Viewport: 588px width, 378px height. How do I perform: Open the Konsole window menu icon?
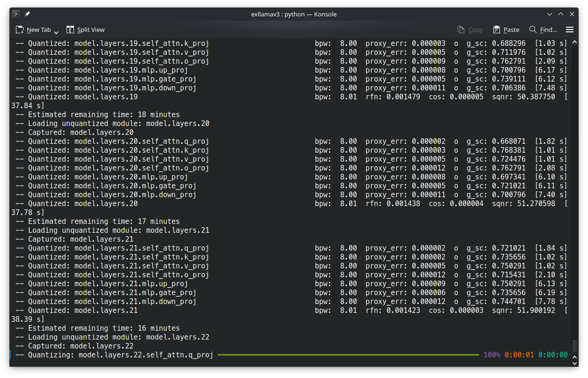(x=16, y=14)
